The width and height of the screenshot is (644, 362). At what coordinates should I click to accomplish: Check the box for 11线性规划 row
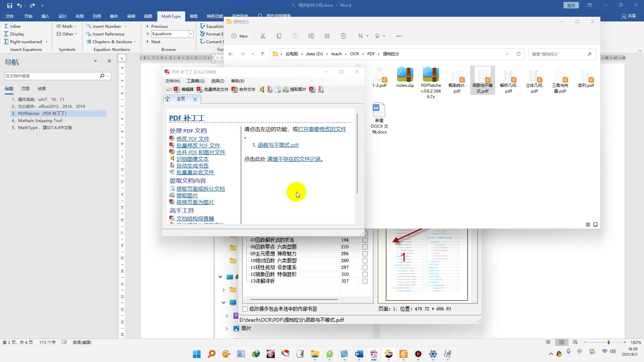tap(365, 267)
